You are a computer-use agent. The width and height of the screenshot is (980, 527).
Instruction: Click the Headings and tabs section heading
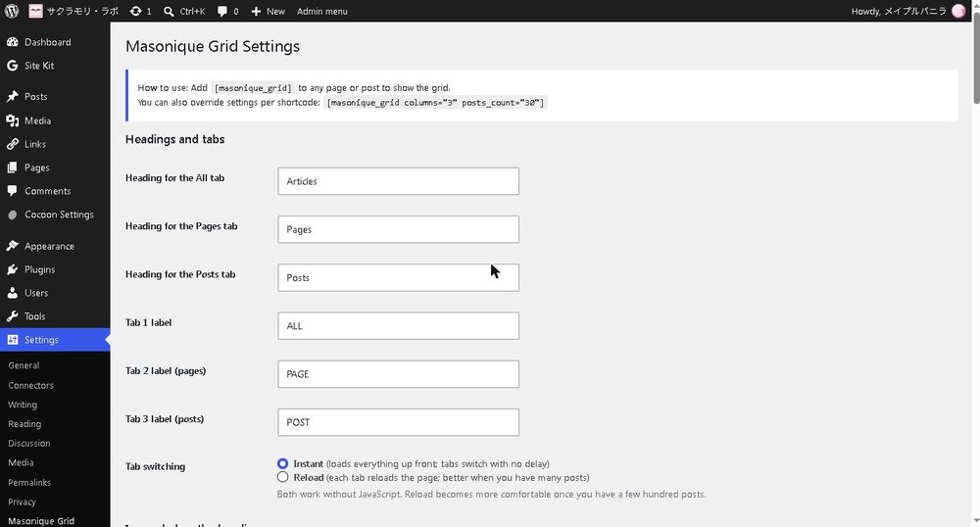(x=175, y=139)
